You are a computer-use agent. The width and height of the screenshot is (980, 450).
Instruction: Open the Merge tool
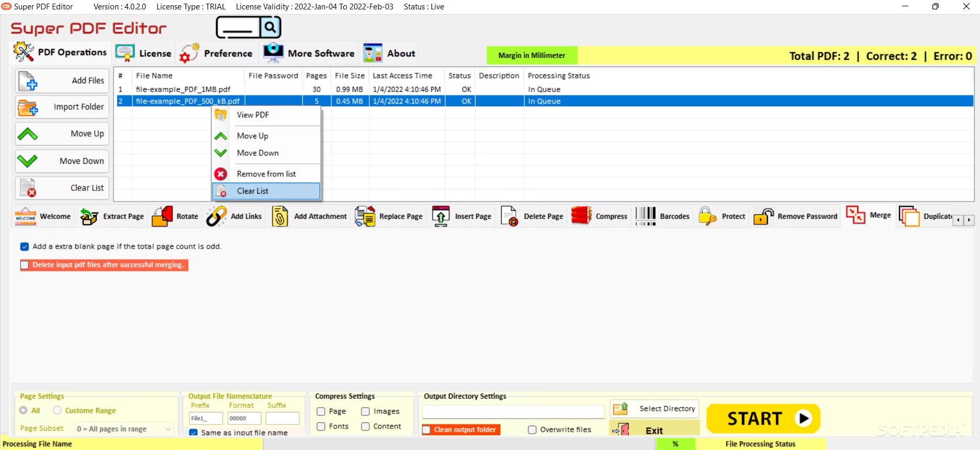[x=869, y=215]
